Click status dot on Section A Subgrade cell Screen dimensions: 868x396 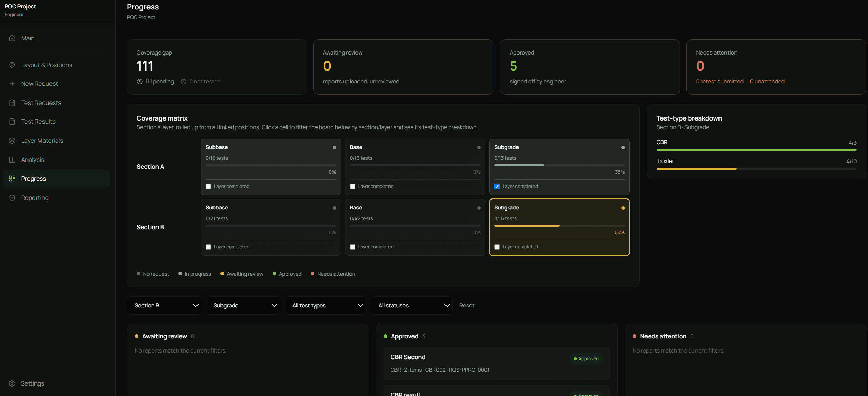623,148
